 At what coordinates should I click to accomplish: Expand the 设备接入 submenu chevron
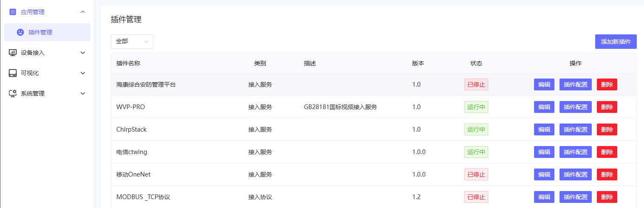pos(83,53)
